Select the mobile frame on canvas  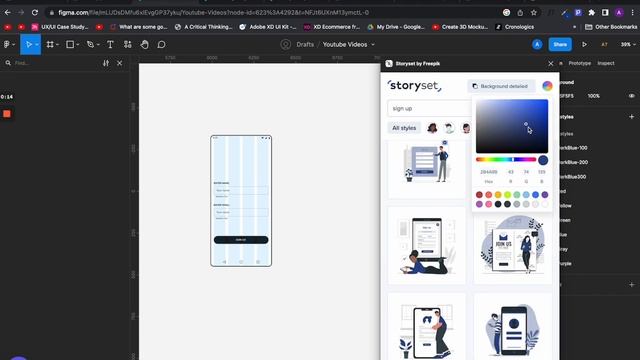pyautogui.click(x=241, y=201)
